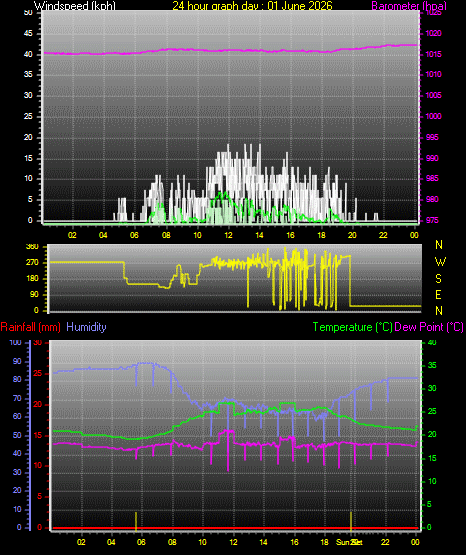Image resolution: width=466 pixels, height=555 pixels.
Task: Click the 'Sun Set' label on the time axis
Action: (x=349, y=542)
